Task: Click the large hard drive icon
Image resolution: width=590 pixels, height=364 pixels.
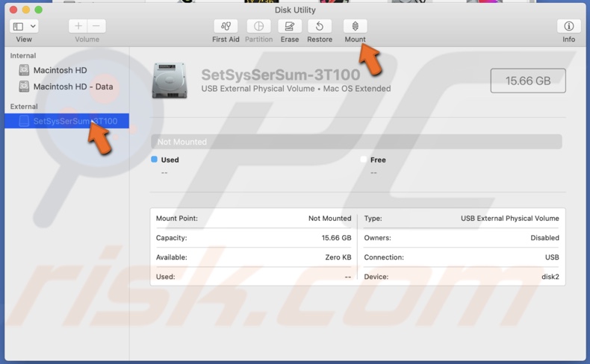Action: click(170, 81)
